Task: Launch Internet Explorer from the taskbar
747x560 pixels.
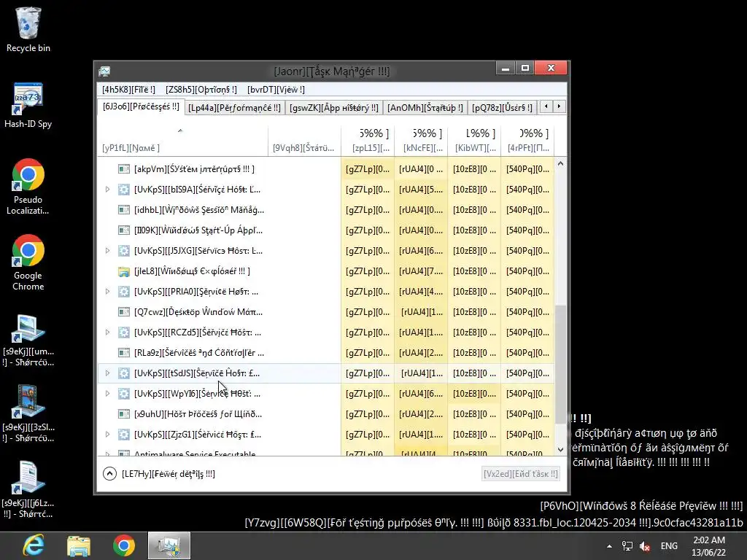Action: click(x=34, y=545)
